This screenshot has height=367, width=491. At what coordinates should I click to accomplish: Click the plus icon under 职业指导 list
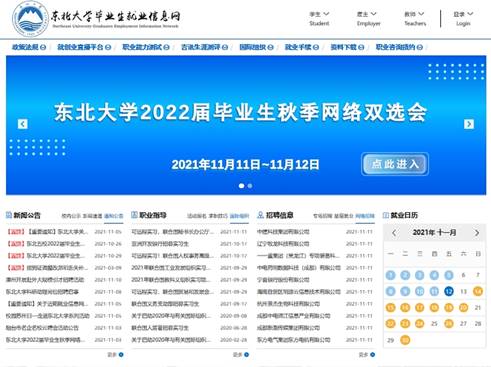[247, 355]
